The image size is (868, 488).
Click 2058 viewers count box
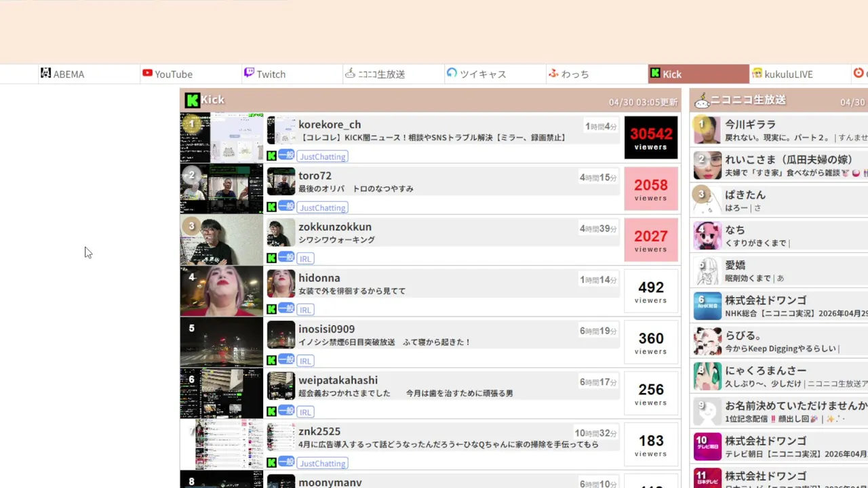[x=651, y=189]
